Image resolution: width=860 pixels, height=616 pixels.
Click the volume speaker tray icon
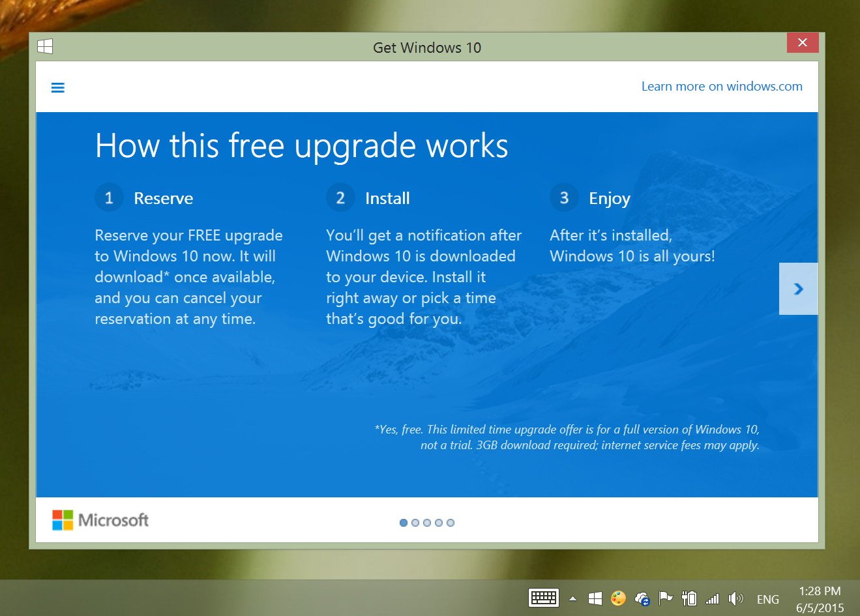coord(736,598)
